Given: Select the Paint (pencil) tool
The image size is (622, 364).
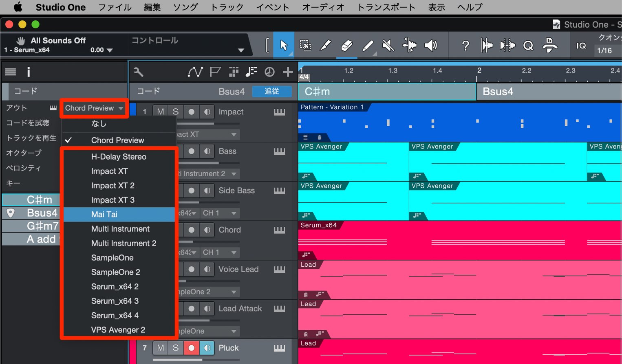Looking at the screenshot, I should coord(368,45).
